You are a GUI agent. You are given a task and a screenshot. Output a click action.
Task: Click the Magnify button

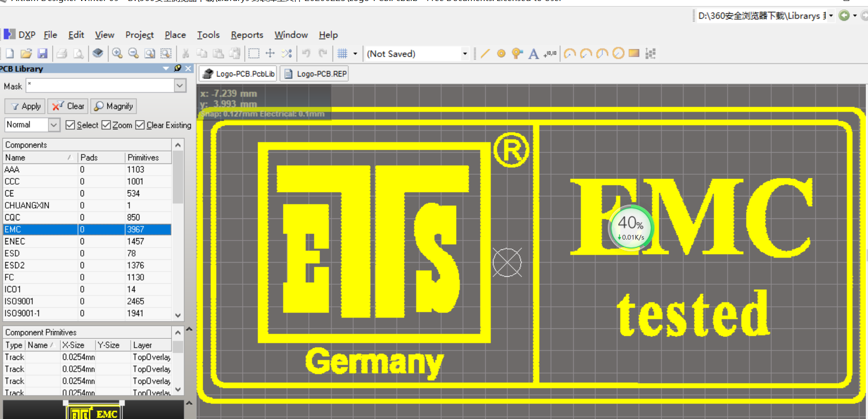pos(114,106)
